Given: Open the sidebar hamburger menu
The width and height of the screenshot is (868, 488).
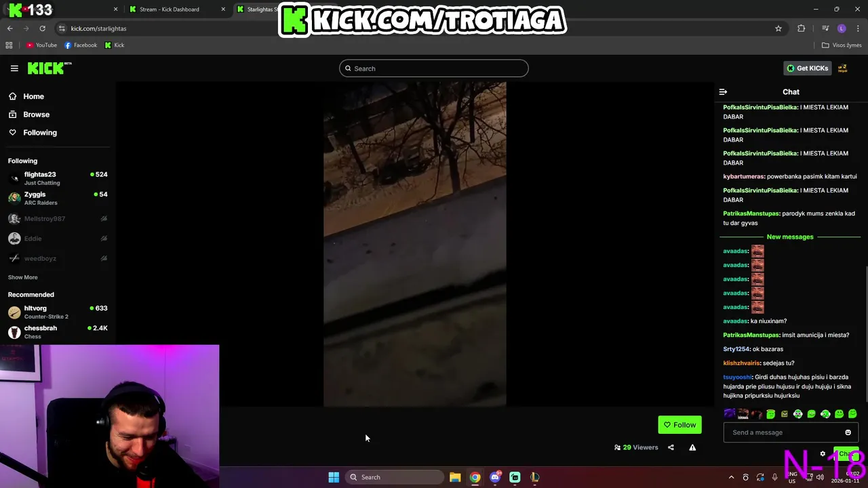Looking at the screenshot, I should pyautogui.click(x=14, y=68).
